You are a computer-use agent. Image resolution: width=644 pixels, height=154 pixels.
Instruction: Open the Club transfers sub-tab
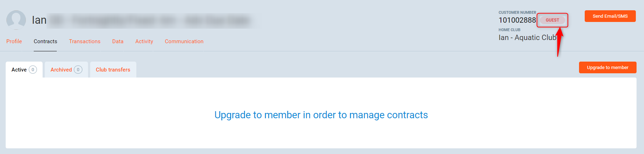pyautogui.click(x=113, y=70)
